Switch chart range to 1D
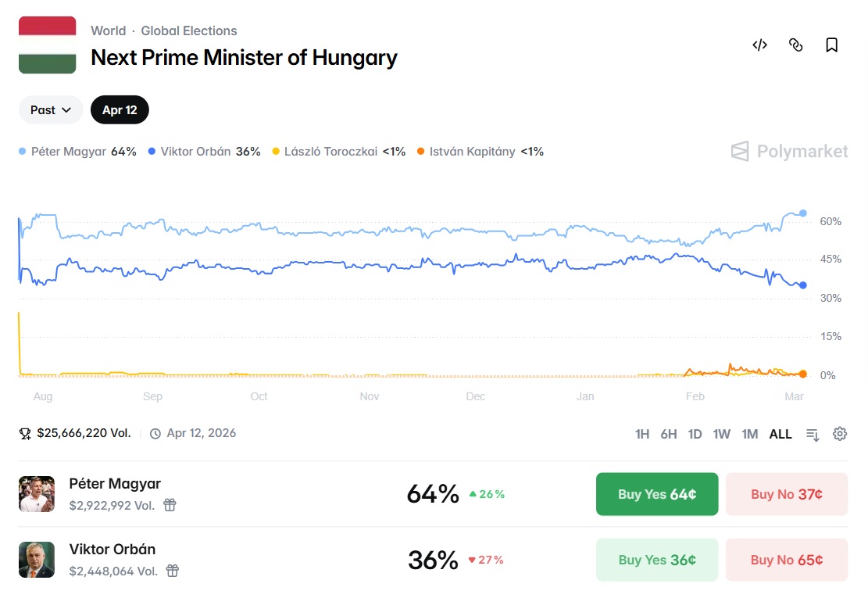The width and height of the screenshot is (868, 591). (695, 434)
